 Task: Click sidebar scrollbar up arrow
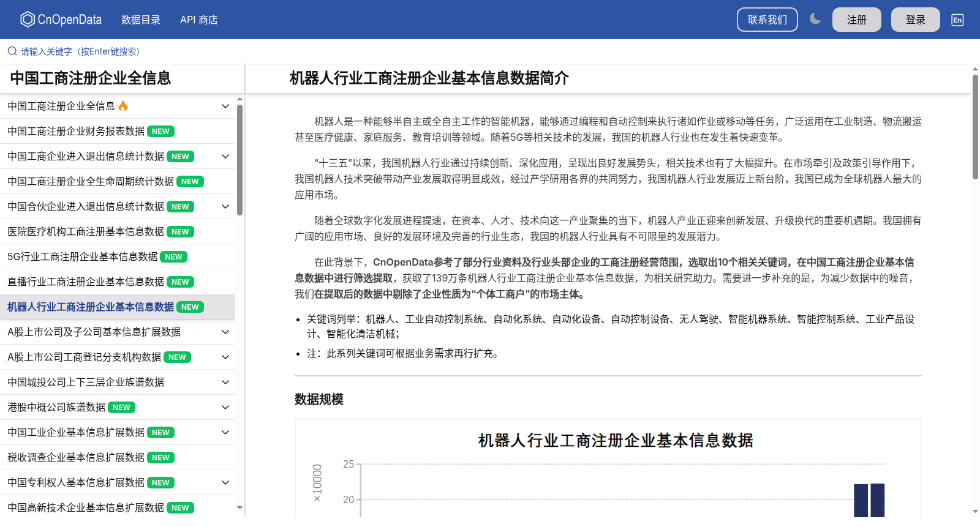[x=239, y=99]
